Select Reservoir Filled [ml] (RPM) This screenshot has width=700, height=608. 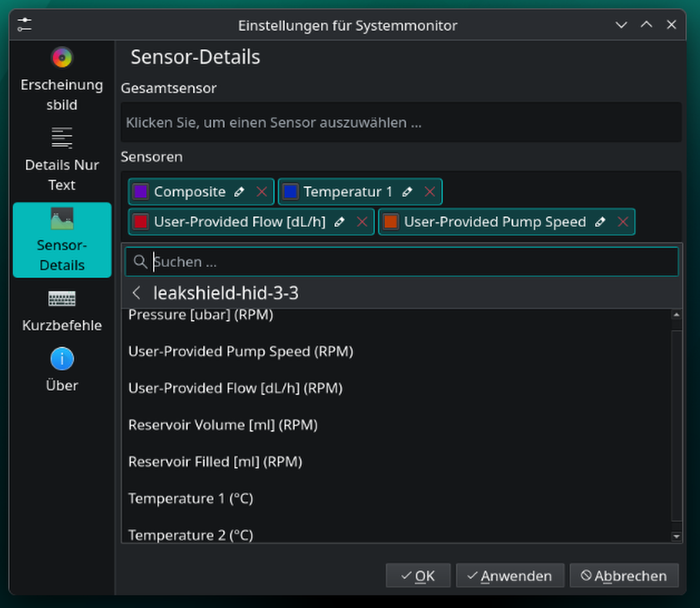397,462
